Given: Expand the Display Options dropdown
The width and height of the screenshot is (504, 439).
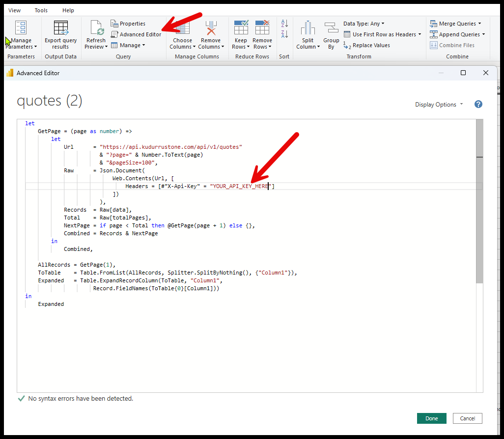Looking at the screenshot, I should point(439,105).
